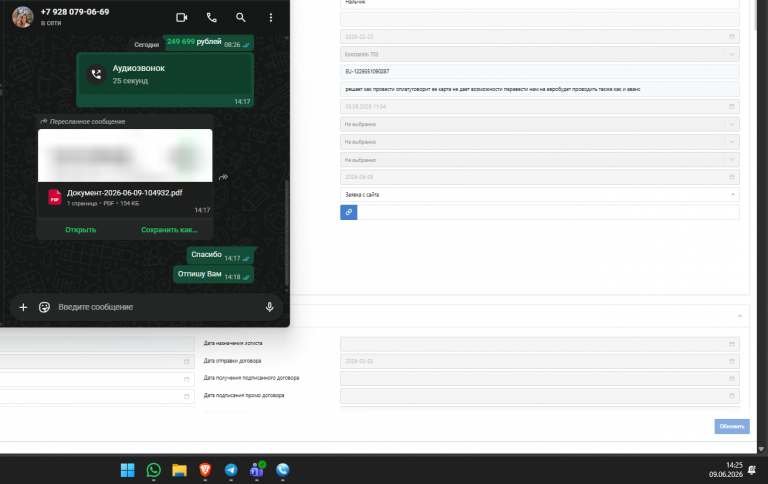Open File Explorer from the taskbar
Image resolution: width=768 pixels, height=484 pixels.
[x=179, y=470]
